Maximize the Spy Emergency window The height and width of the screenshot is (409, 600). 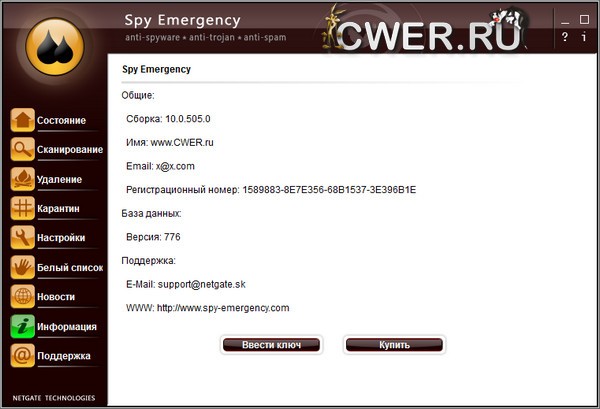(x=584, y=19)
